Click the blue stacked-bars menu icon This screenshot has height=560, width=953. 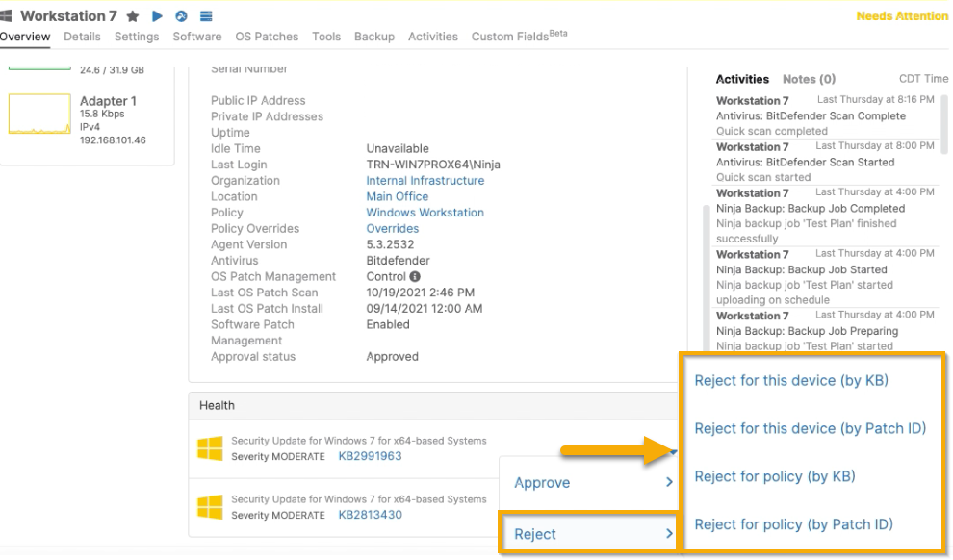206,16
